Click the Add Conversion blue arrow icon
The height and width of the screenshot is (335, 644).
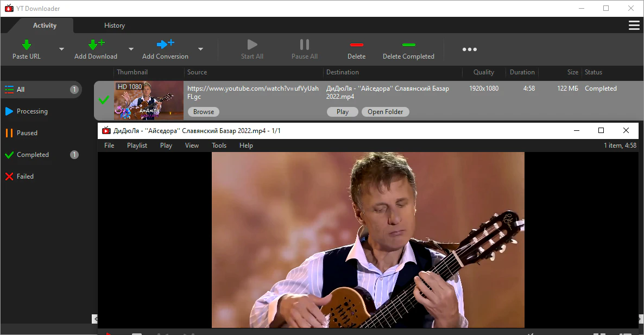click(166, 44)
